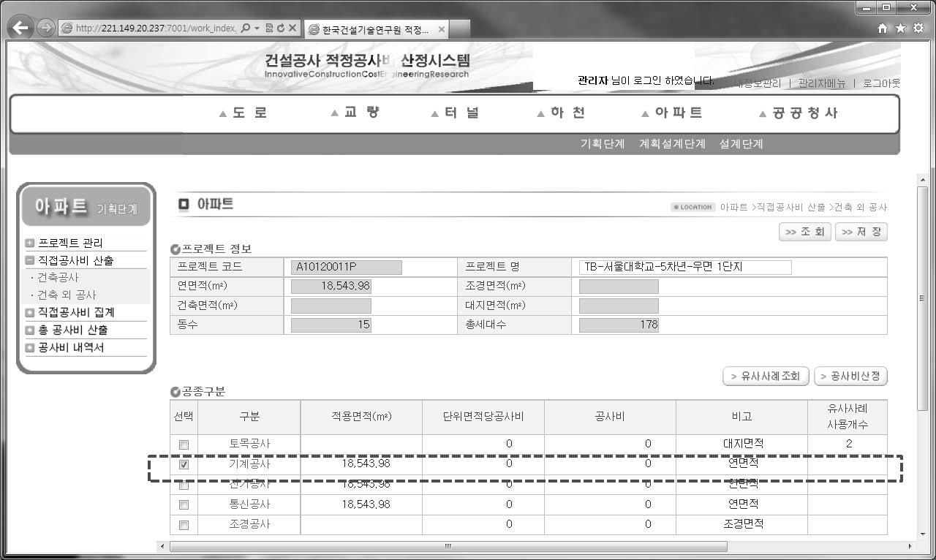The height and width of the screenshot is (560, 936).
Task: Open 관리자메�u link
Action: tap(822, 83)
